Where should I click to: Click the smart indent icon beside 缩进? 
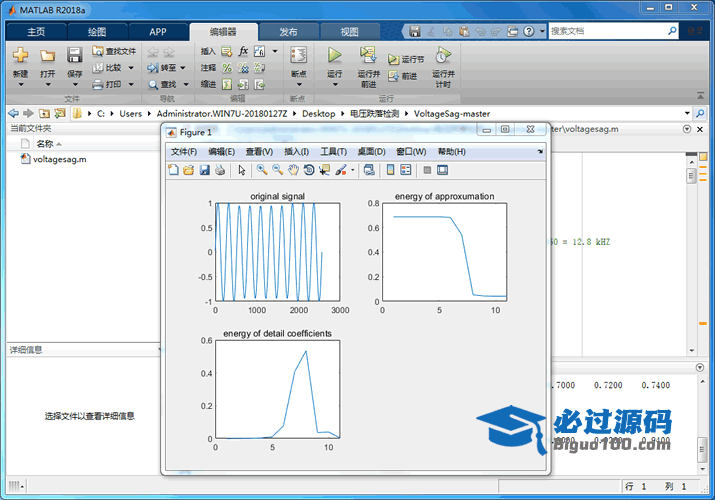[x=227, y=84]
